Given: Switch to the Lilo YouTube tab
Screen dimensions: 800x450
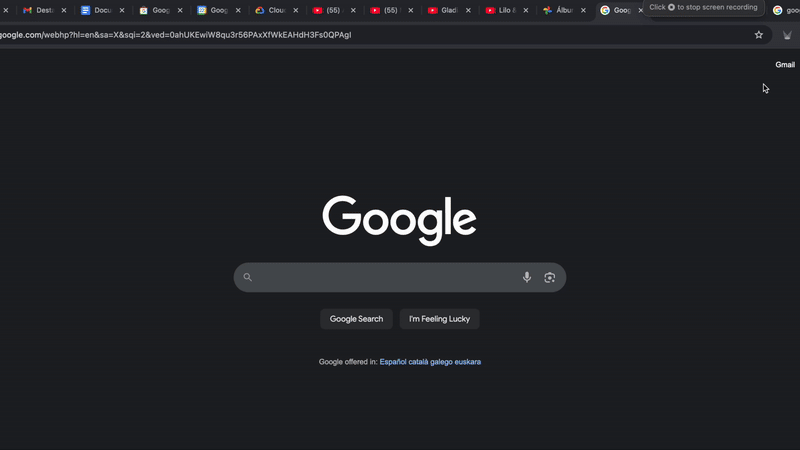Looking at the screenshot, I should [x=501, y=10].
